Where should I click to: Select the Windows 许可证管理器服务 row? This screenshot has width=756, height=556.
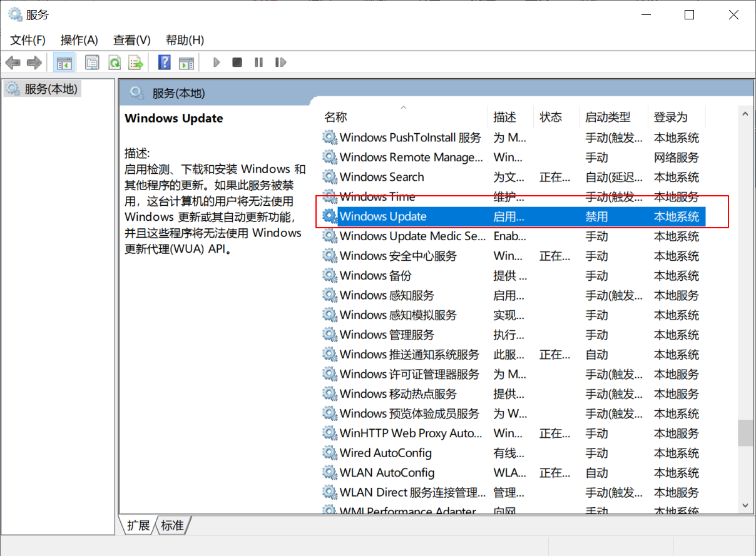click(x=513, y=374)
